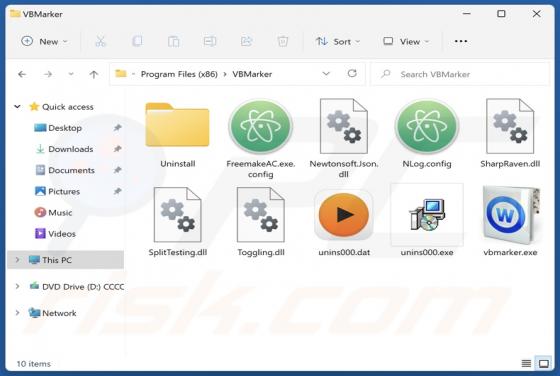
Task: Maximize the VBMarker window
Action: [501, 14]
